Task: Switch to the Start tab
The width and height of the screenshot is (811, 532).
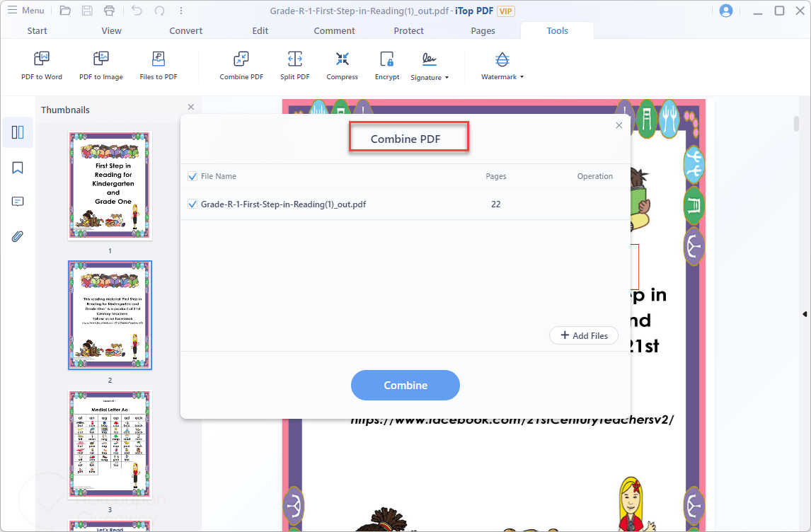Action: 38,31
